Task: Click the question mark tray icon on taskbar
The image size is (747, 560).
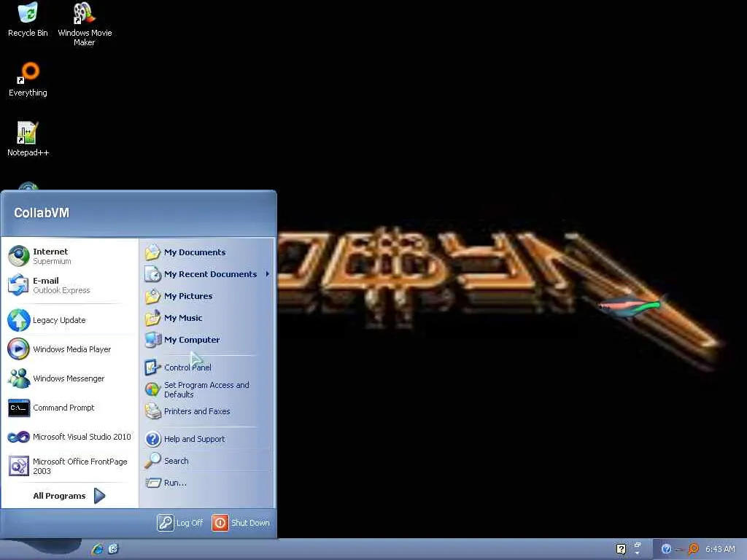Action: (x=621, y=550)
